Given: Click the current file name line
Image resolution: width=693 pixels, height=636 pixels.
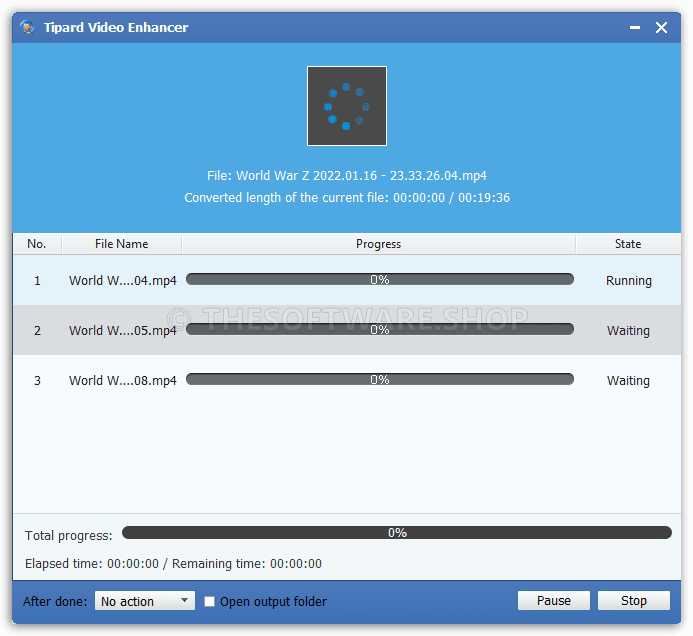Looking at the screenshot, I should click(x=347, y=175).
